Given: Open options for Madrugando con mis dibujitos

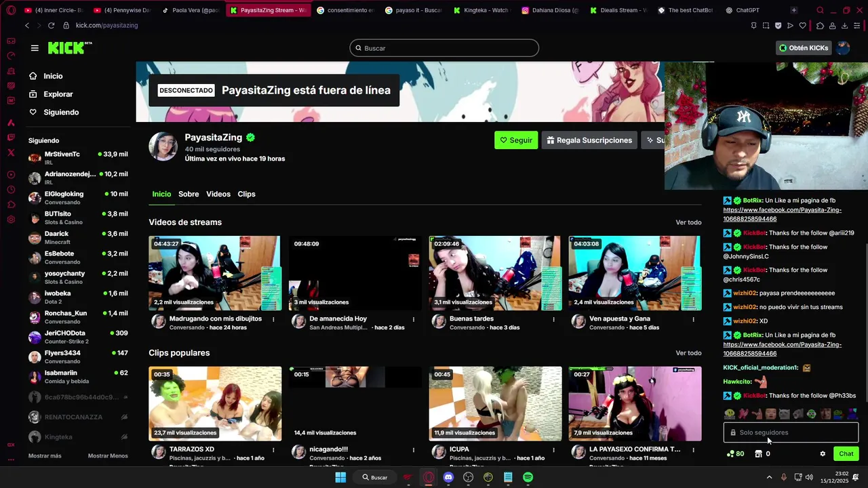Looking at the screenshot, I should (x=273, y=319).
